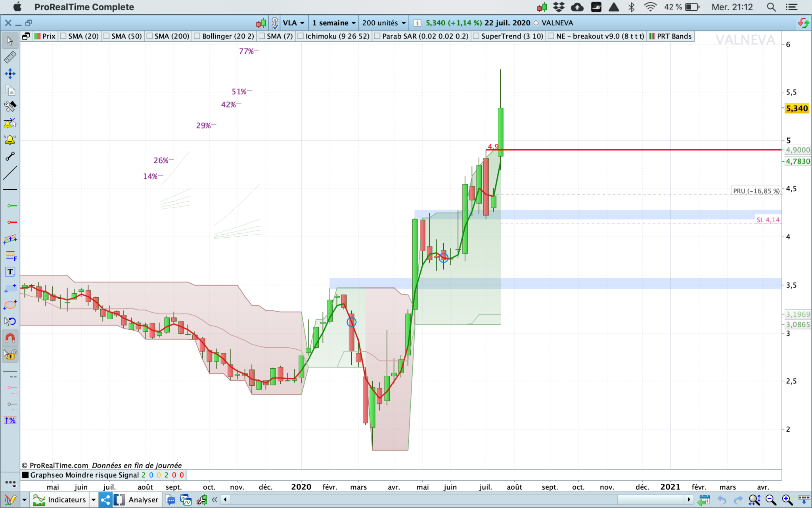
Task: Open ProRealTime Complete menu in menu bar
Action: coord(84,7)
